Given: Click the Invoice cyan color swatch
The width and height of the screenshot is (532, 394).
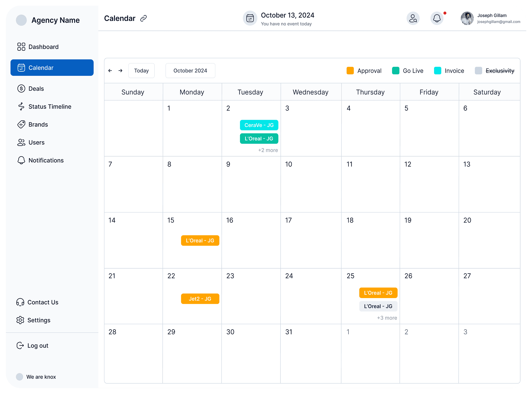Looking at the screenshot, I should [x=437, y=71].
